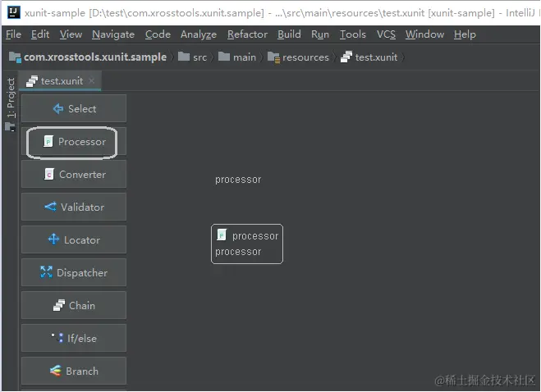Click the standalone processor label on canvas
This screenshot has height=392, width=541.
click(x=238, y=180)
